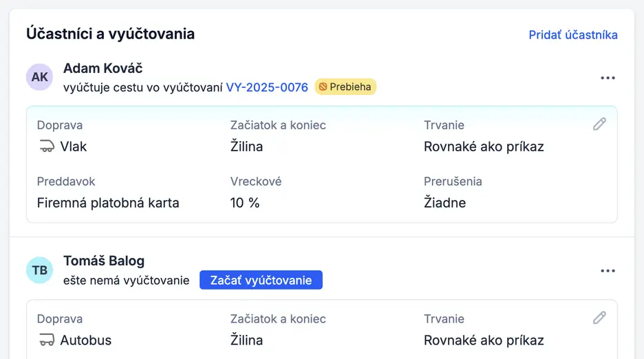Click the yellow Prebieha status badge
Image resolution: width=644 pixels, height=359 pixels.
click(345, 87)
